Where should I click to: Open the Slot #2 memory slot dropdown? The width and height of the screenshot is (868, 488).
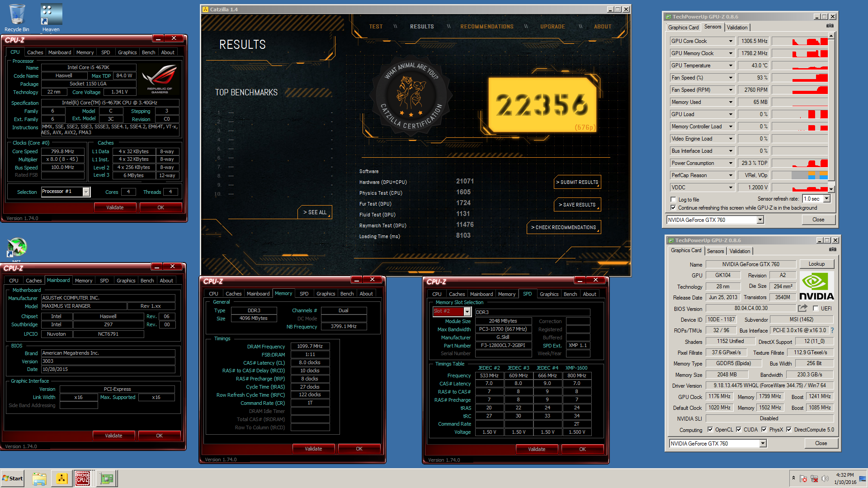(467, 311)
